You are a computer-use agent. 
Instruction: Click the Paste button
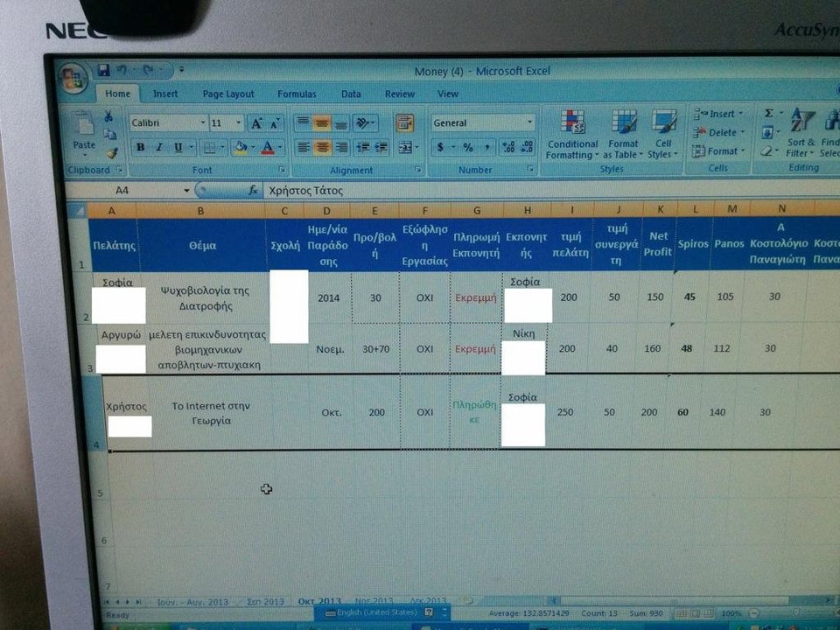point(85,131)
